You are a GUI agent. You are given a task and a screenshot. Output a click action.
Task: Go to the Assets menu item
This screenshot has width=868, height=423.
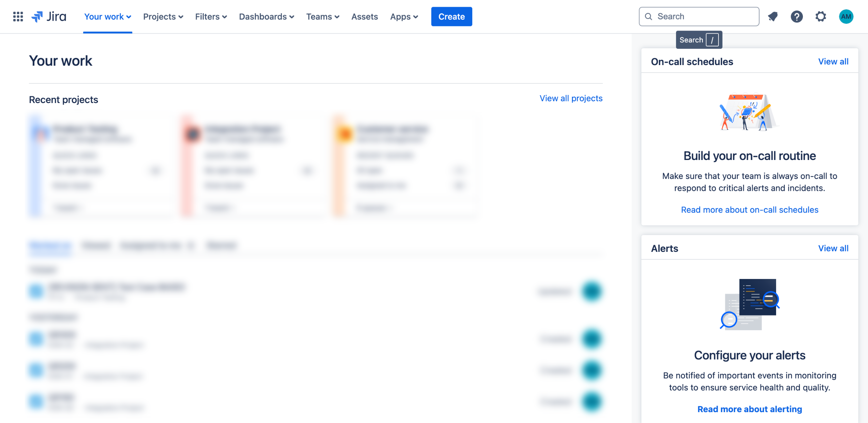click(364, 17)
